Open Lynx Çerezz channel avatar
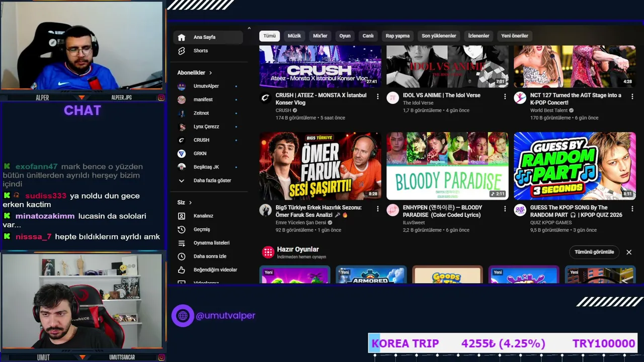This screenshot has width=644, height=362. [182, 127]
